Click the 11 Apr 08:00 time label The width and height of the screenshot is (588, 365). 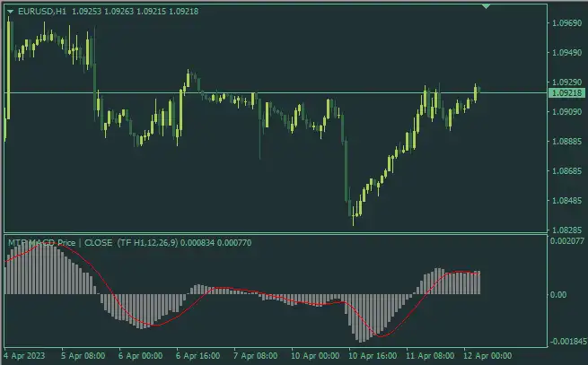(430, 355)
